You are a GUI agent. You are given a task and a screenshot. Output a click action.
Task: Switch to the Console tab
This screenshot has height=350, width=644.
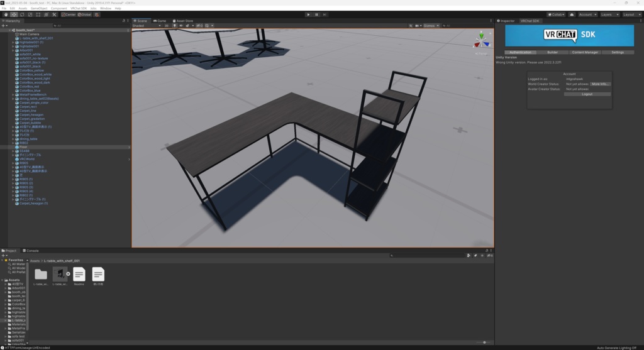pyautogui.click(x=31, y=250)
